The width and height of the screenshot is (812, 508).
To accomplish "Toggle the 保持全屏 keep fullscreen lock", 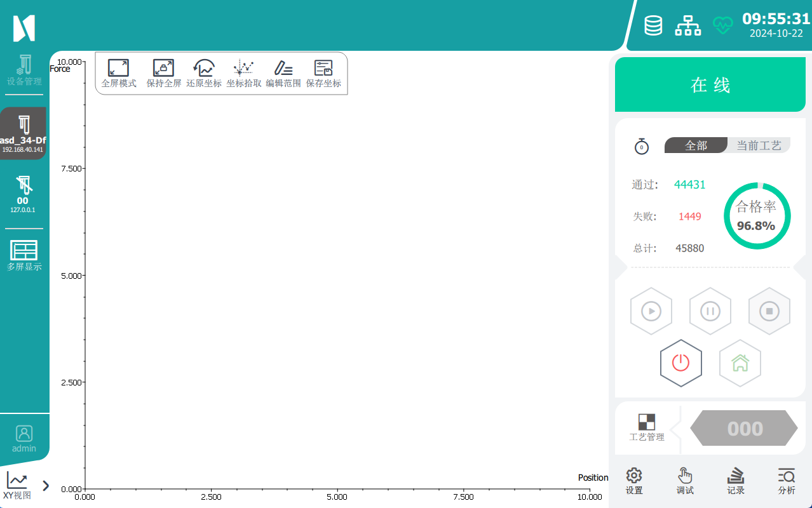I will (x=163, y=69).
